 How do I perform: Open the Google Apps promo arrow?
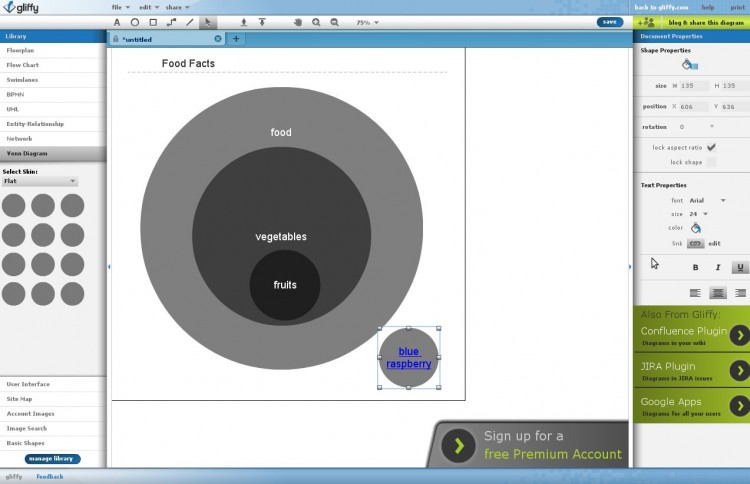[739, 406]
